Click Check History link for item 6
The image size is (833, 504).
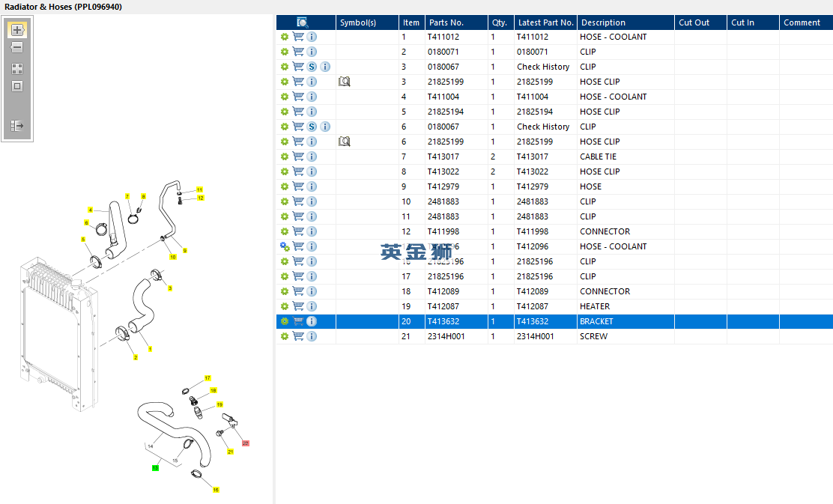543,127
